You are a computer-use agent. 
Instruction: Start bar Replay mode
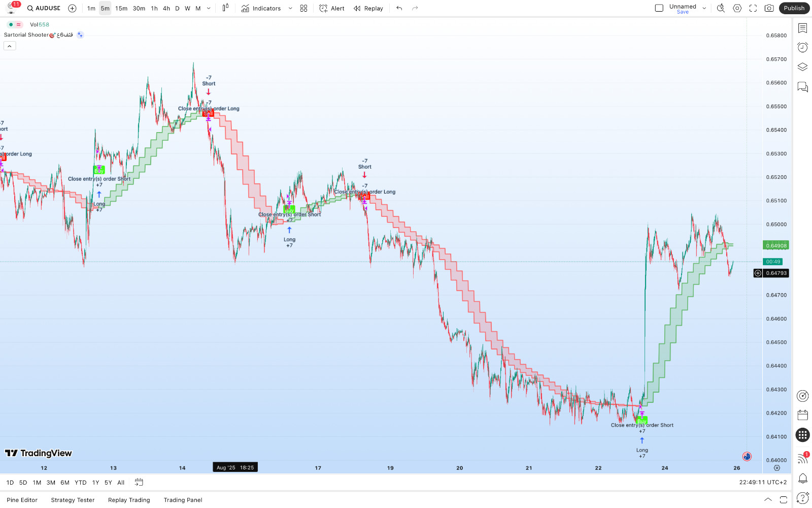point(368,8)
